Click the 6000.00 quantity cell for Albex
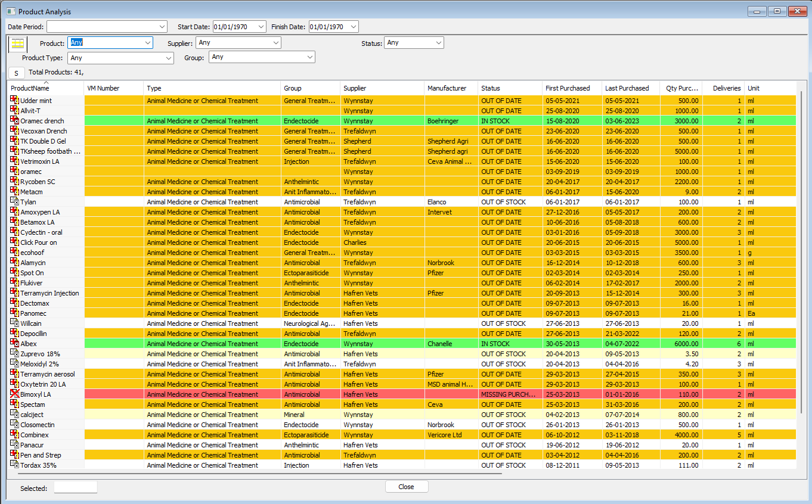812x504 pixels. [x=681, y=344]
